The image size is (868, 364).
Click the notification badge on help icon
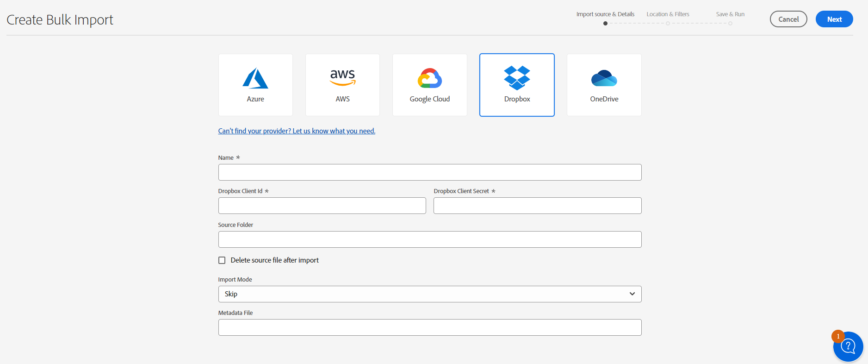[x=838, y=336]
